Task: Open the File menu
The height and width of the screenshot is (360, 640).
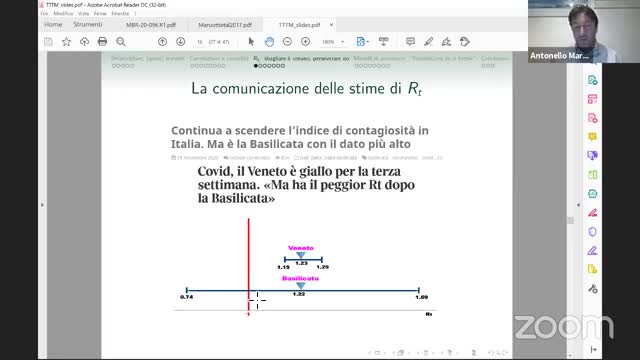Action: 44,13
